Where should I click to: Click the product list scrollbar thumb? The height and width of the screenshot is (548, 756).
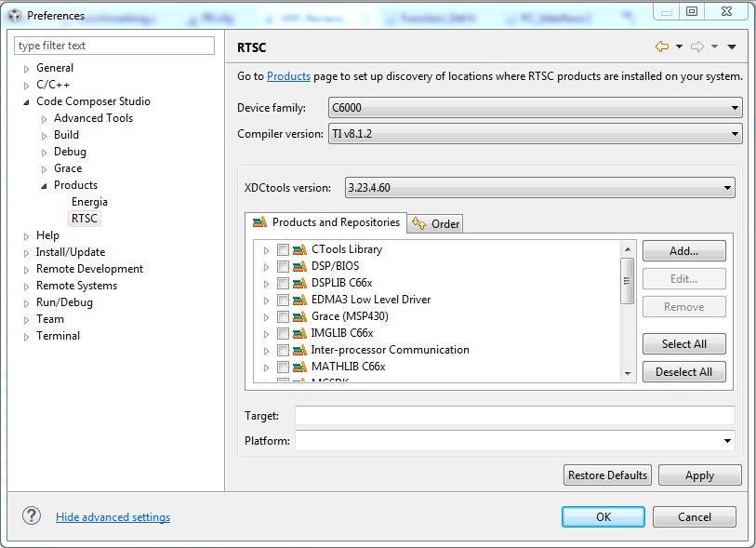[627, 281]
